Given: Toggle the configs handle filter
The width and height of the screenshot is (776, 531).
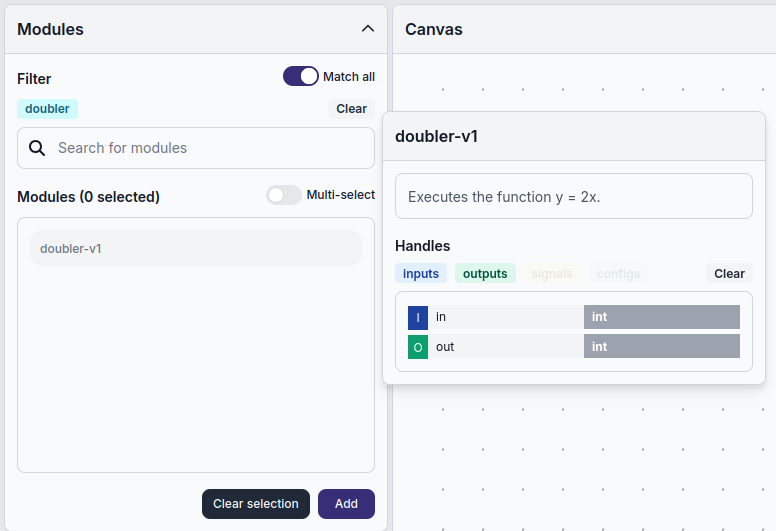Looking at the screenshot, I should (618, 274).
